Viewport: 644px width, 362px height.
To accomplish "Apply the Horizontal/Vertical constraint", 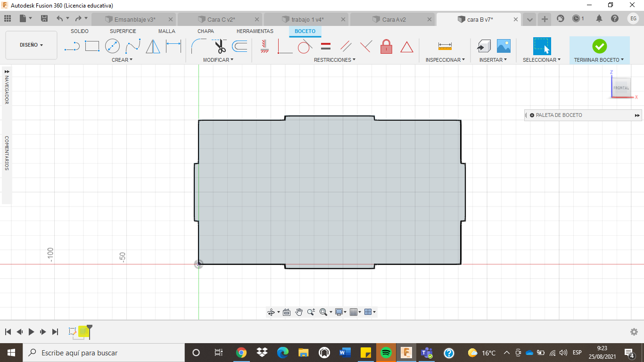I will (x=264, y=47).
